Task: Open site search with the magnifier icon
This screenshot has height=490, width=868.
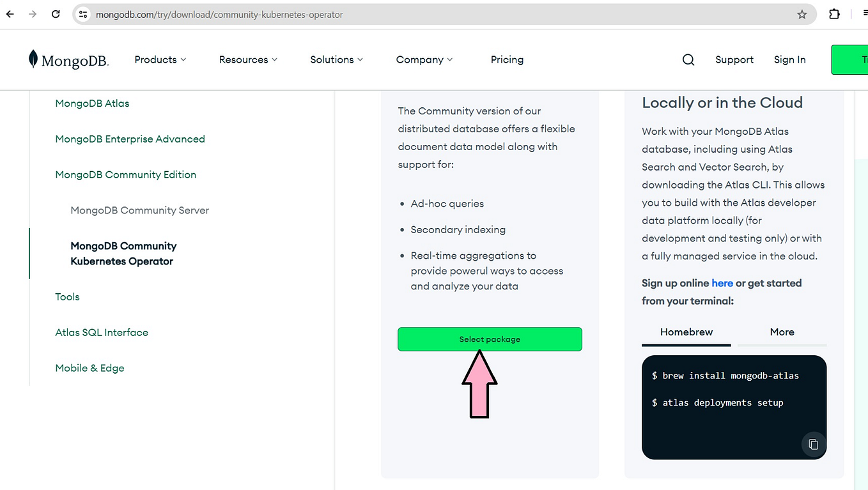Action: pyautogui.click(x=688, y=59)
